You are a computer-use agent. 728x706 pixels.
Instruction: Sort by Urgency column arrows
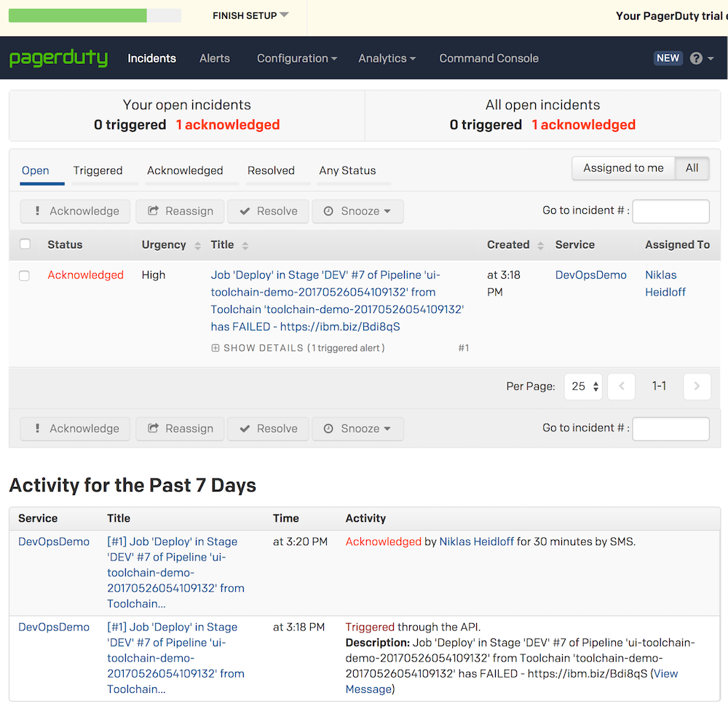point(198,245)
